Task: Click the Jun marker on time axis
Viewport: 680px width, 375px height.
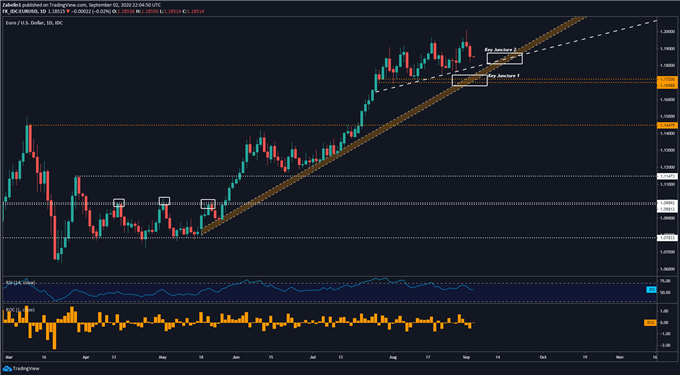Action: 236,357
